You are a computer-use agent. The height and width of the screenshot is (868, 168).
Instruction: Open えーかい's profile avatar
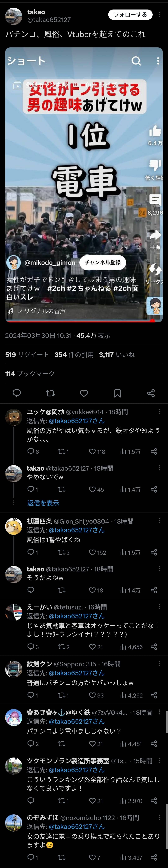click(x=14, y=612)
